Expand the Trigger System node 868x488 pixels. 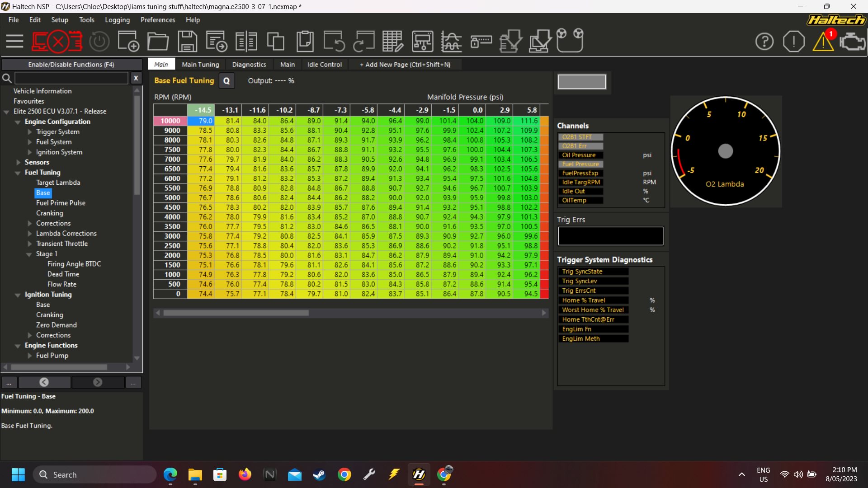[x=30, y=132]
